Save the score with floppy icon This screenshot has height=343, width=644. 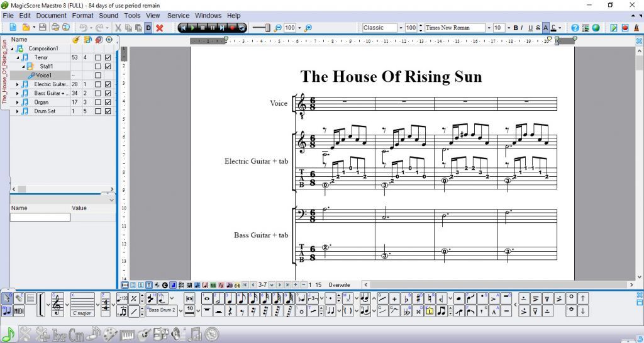point(43,28)
